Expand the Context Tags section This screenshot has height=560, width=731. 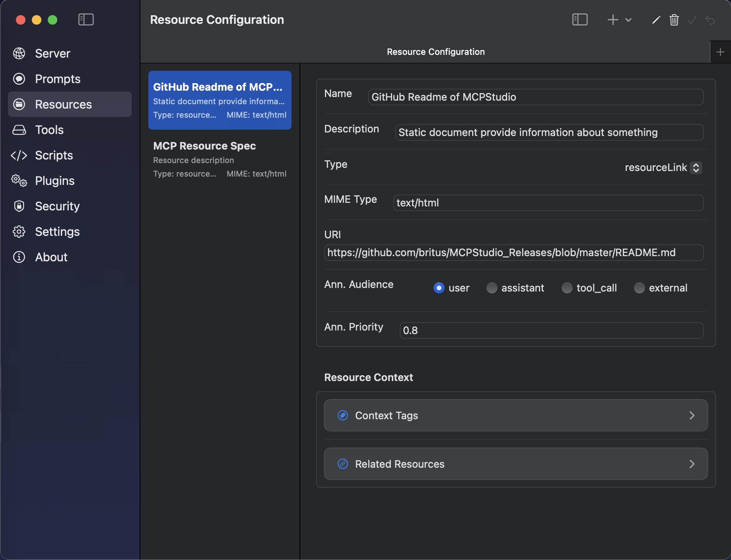coord(516,415)
